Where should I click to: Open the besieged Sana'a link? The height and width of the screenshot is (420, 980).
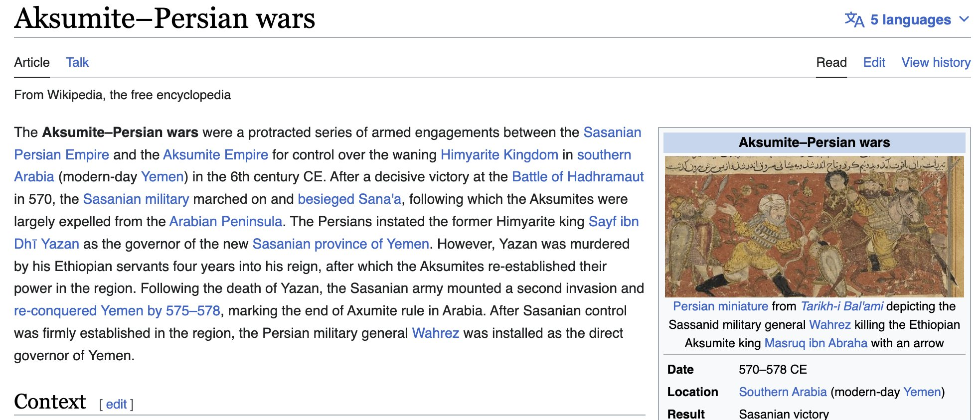[349, 199]
